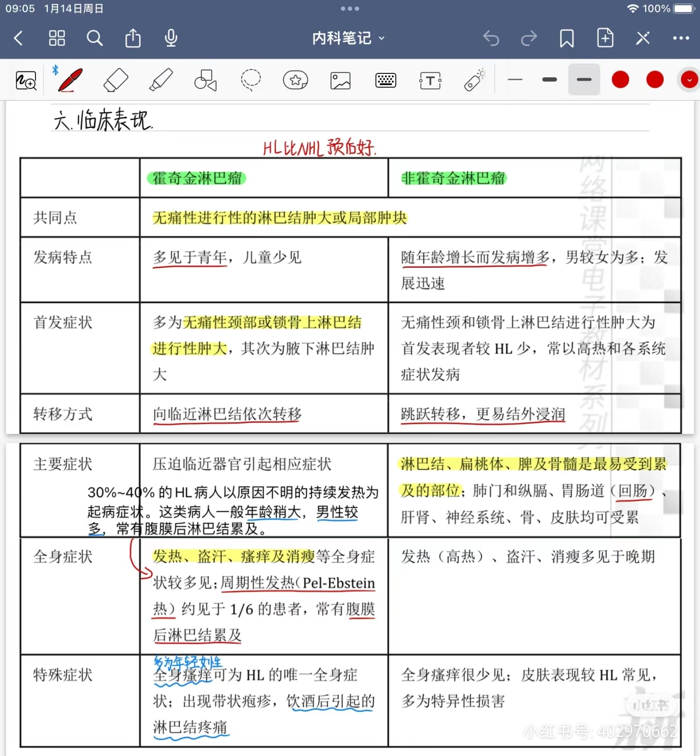Select the Text box tool
700x756 pixels.
[x=430, y=80]
